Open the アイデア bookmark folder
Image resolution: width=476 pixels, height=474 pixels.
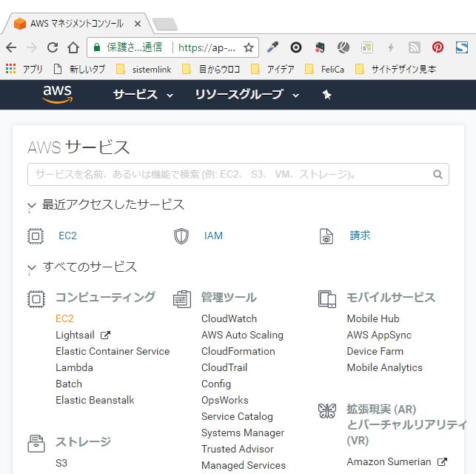point(272,69)
